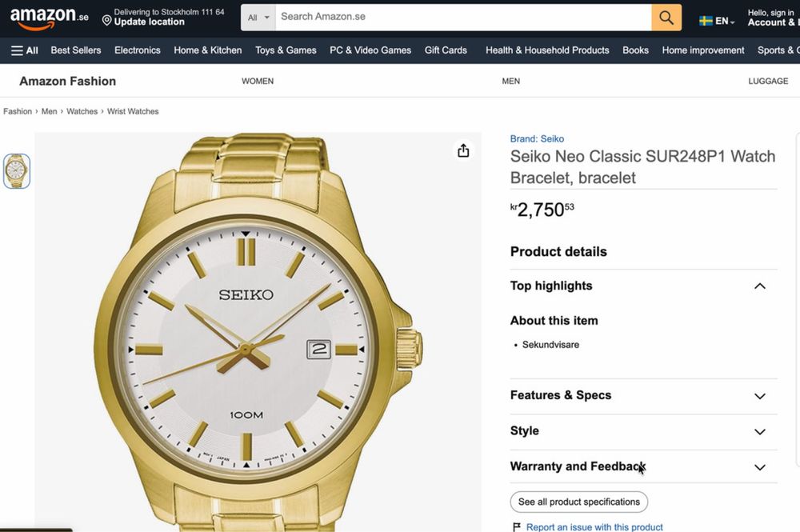Click the delivery location pin icon

(106, 19)
